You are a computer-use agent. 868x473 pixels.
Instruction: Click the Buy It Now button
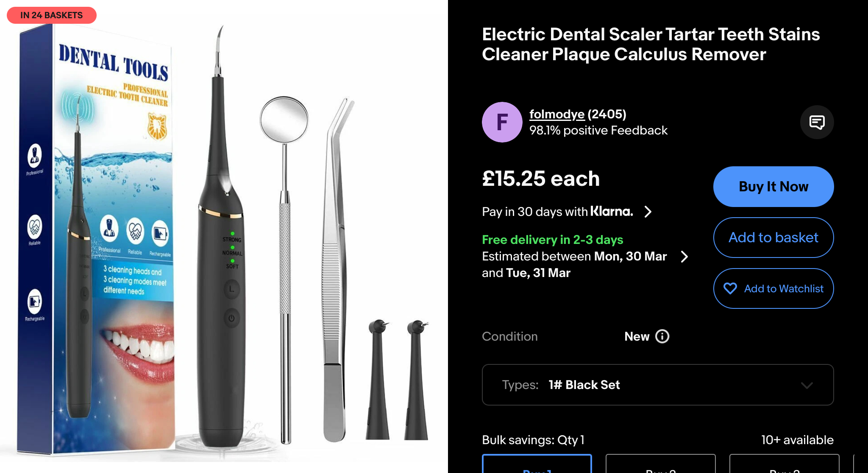pos(773,187)
